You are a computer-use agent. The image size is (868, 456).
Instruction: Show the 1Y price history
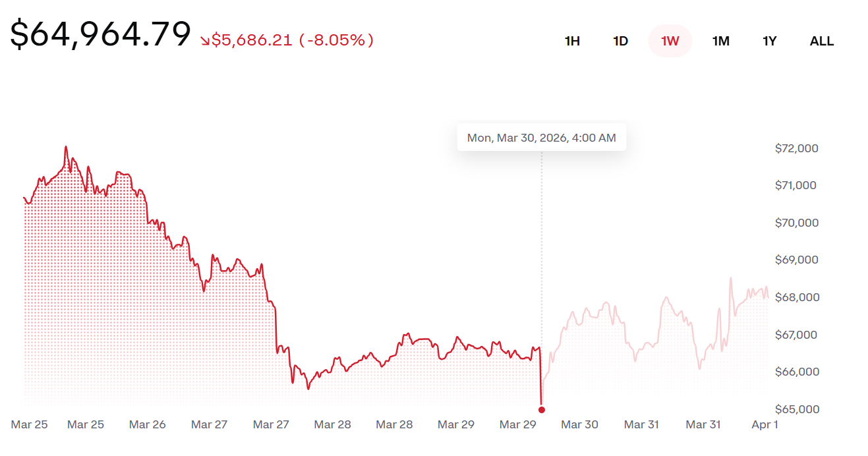pos(769,41)
